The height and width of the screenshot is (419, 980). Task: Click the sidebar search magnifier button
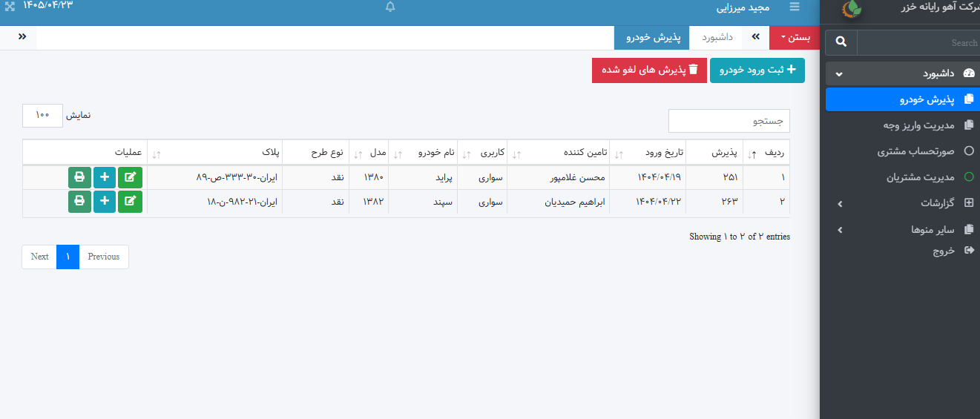tap(841, 42)
